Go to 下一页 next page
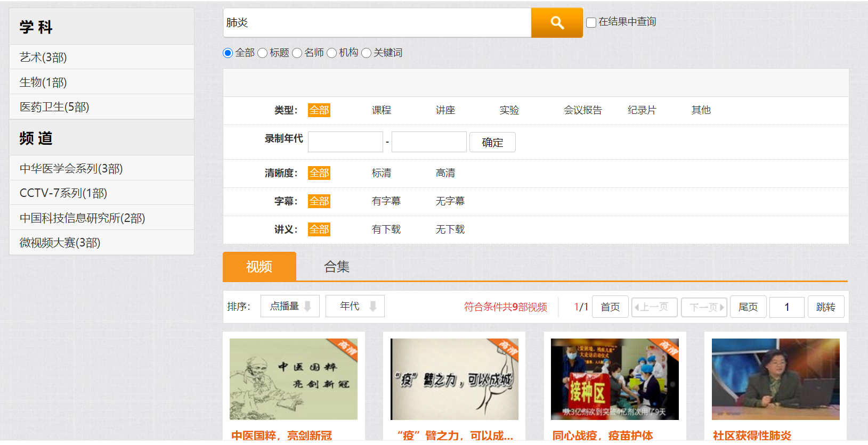The width and height of the screenshot is (868, 445). tap(704, 307)
